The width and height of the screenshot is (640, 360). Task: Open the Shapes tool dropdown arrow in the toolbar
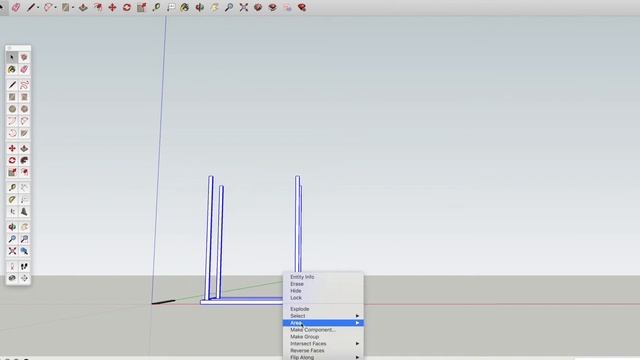(x=73, y=7)
